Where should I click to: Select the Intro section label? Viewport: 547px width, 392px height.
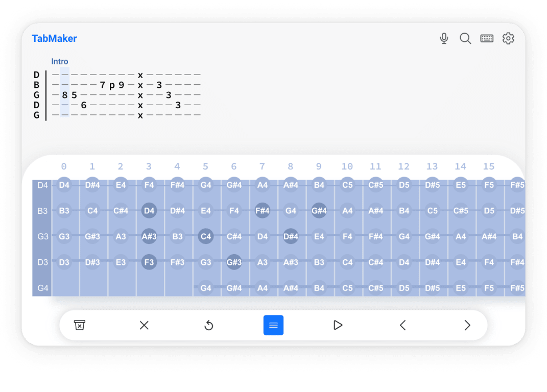[60, 61]
